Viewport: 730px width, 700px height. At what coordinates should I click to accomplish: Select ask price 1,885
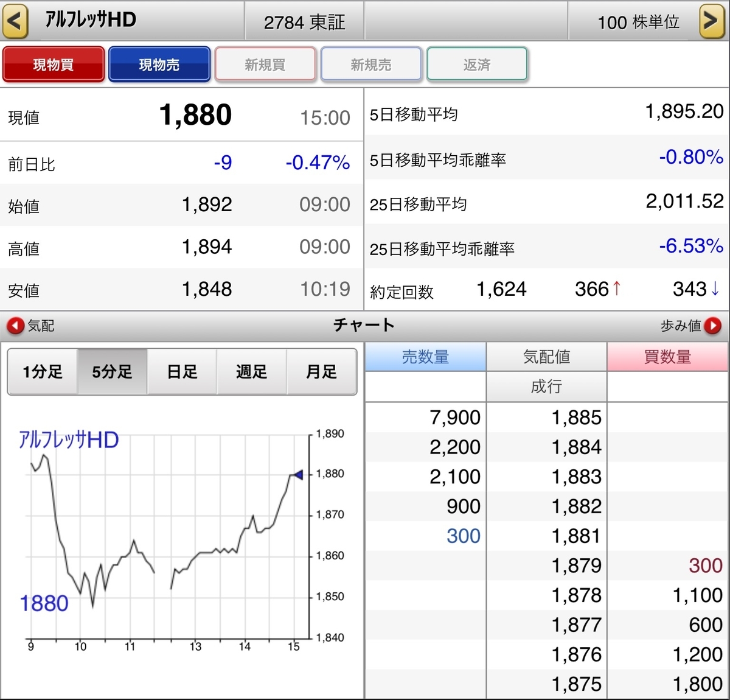coord(576,418)
